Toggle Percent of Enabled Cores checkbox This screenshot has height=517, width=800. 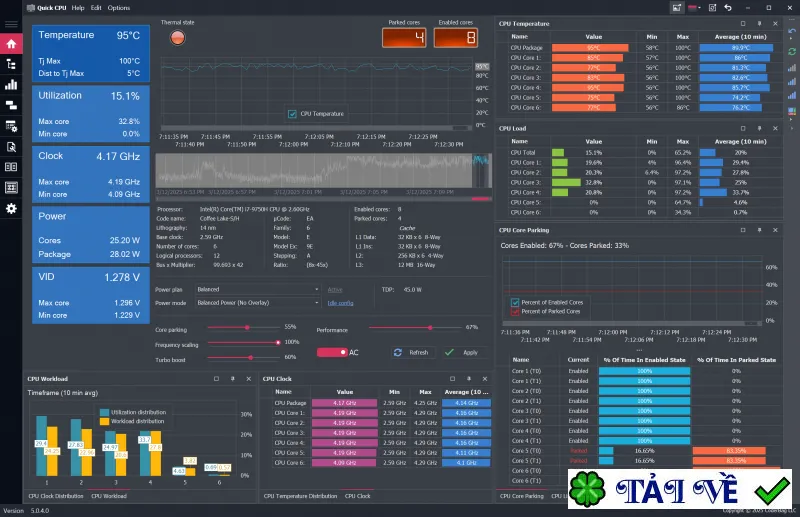(515, 302)
